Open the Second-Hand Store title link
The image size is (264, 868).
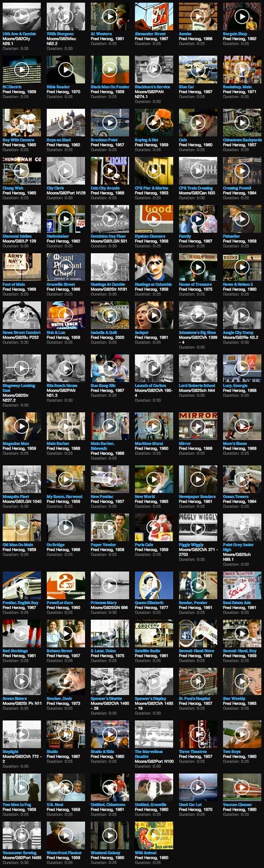pos(196,651)
